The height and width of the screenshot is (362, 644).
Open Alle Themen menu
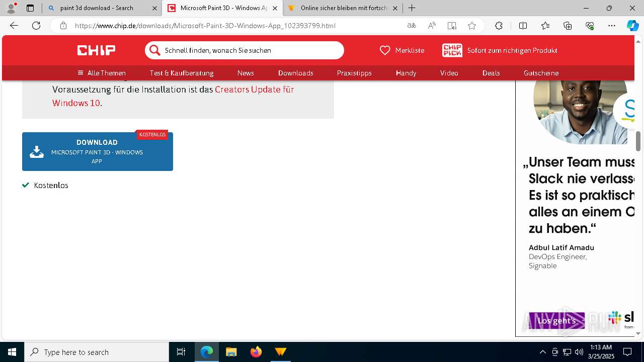point(102,73)
